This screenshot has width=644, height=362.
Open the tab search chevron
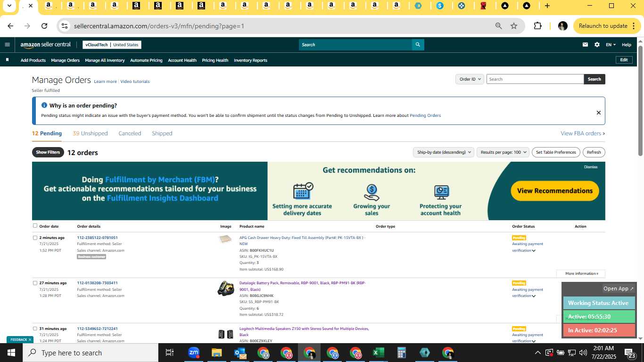[x=9, y=6]
